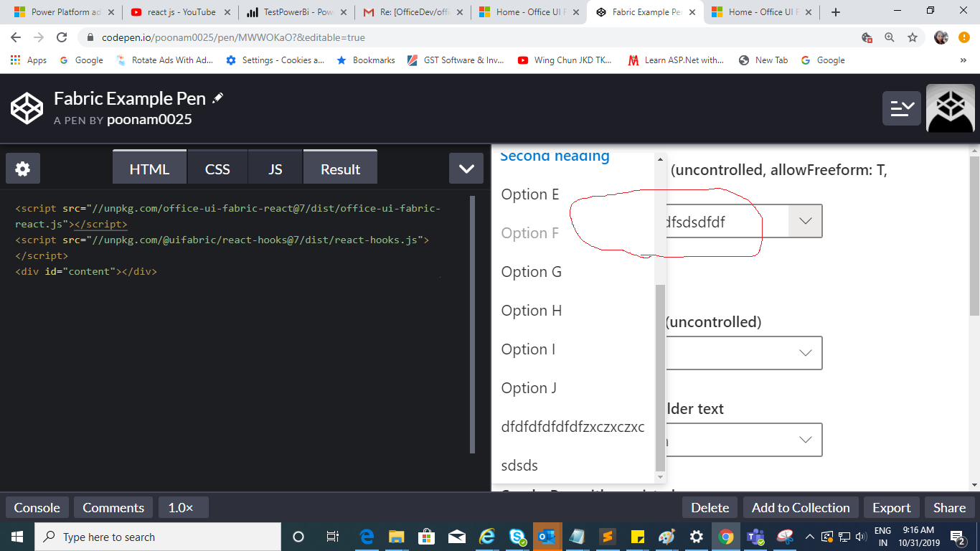Click the Add to Collection button
980x551 pixels.
tap(800, 507)
